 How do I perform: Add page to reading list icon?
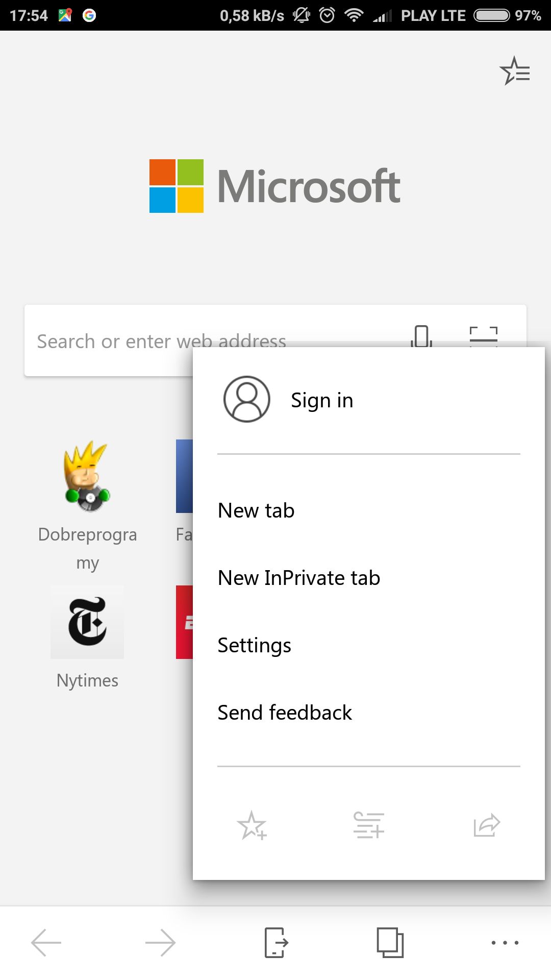pyautogui.click(x=369, y=825)
